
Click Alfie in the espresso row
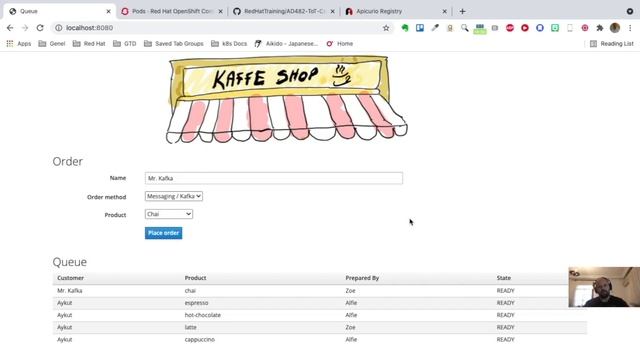click(351, 303)
